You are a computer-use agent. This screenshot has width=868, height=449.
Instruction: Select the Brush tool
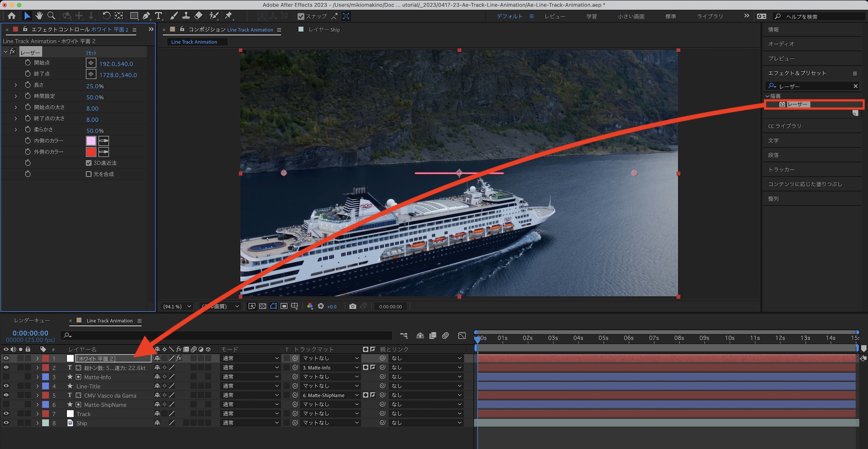[x=174, y=16]
